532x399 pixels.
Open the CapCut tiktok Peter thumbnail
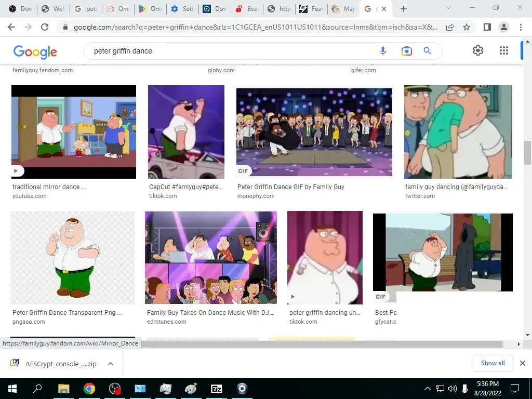[x=186, y=132]
